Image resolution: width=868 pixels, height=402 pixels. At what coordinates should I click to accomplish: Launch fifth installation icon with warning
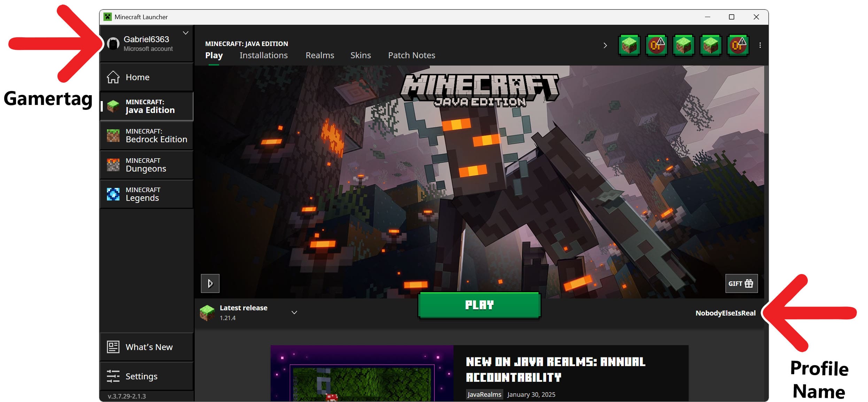738,45
